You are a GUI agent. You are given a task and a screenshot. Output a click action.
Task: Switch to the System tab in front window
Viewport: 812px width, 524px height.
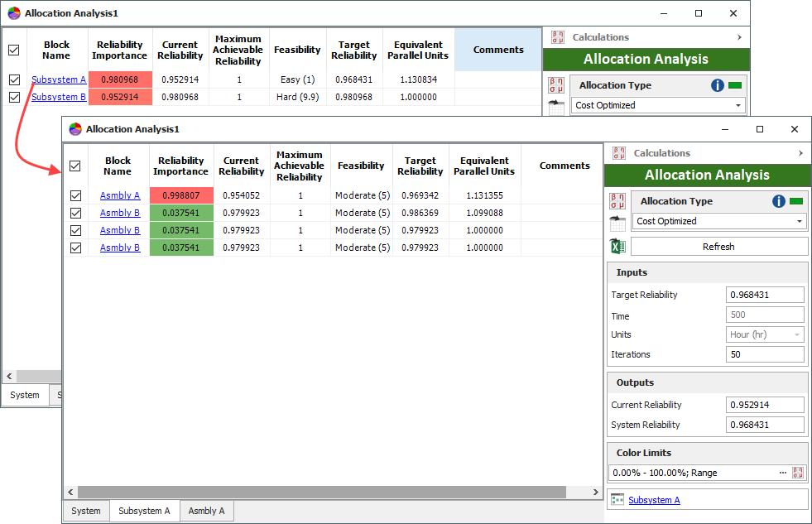[x=86, y=511]
